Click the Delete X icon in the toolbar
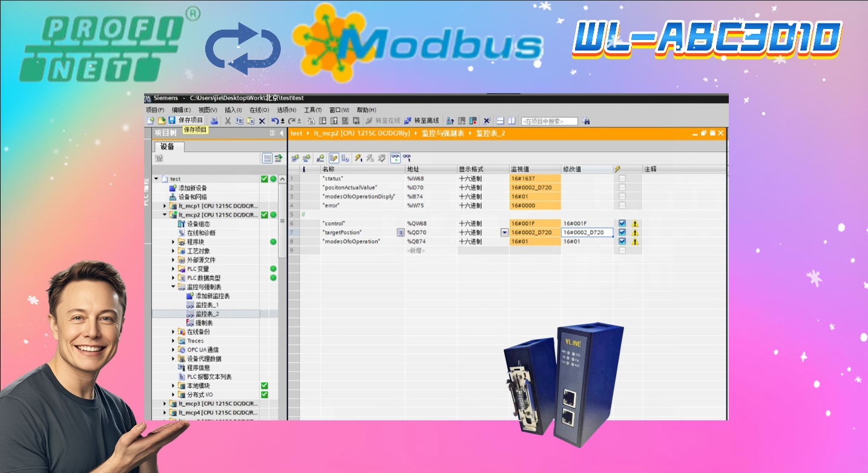Image resolution: width=868 pixels, height=473 pixels. tap(262, 120)
